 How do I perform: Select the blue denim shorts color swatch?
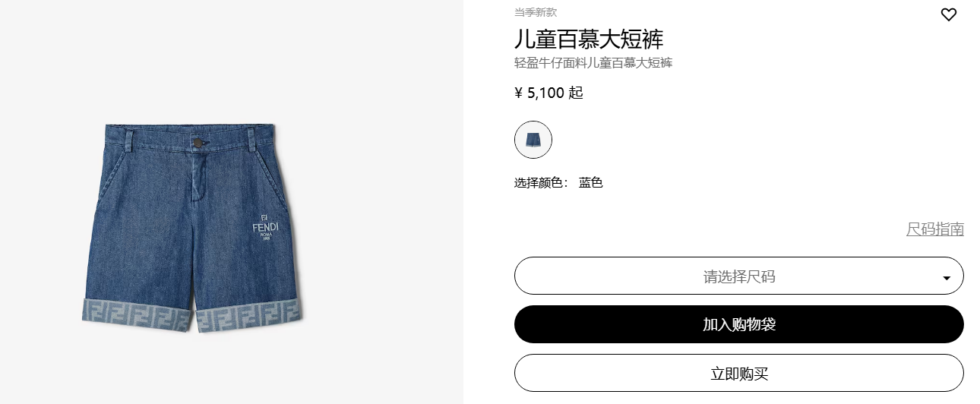coord(533,140)
